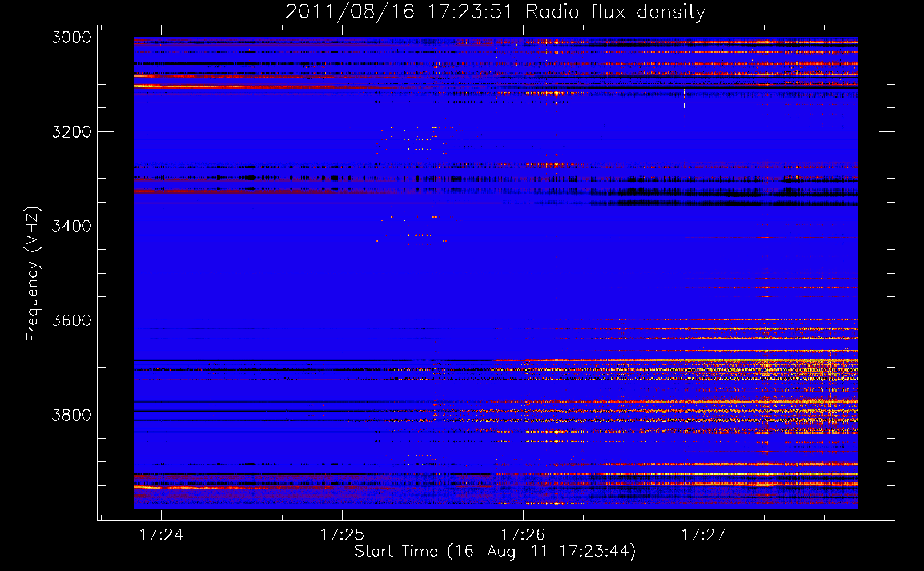Click the 17:25 time tick label
Viewport: 924px width, 571px height.
[x=342, y=534]
